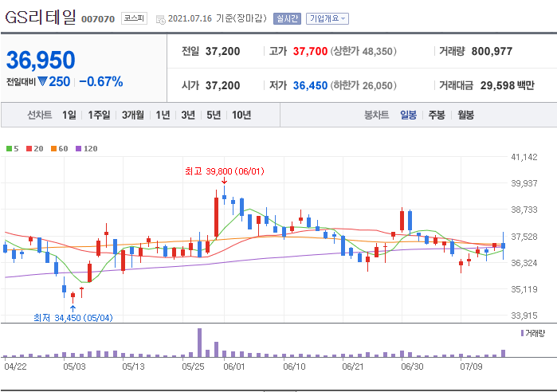Click the 거래량 volume legend marker
Viewport: 557px width, 392px height.
coord(522,333)
